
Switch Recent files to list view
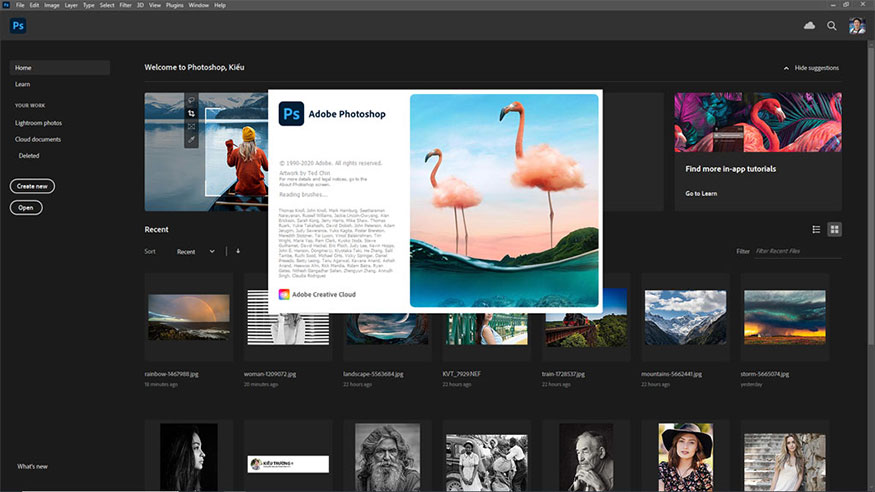[x=816, y=229]
